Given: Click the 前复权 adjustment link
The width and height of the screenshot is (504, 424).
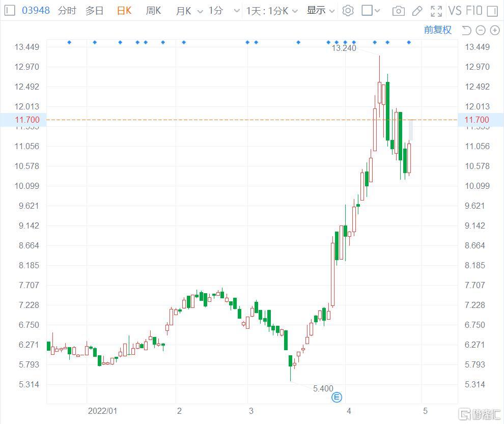Looking at the screenshot, I should [437, 30].
